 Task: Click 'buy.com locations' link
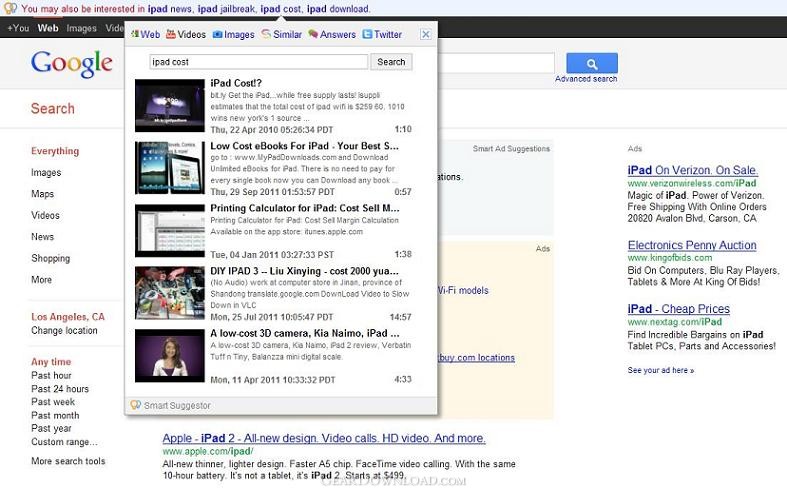pyautogui.click(x=476, y=357)
